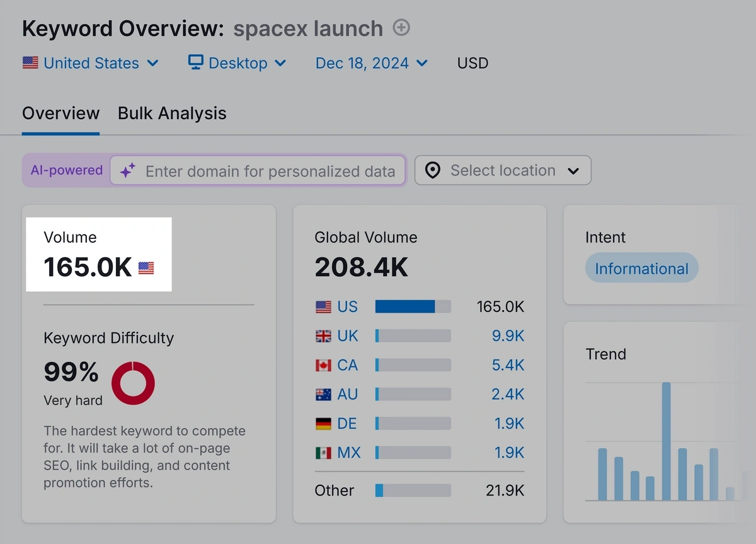
Task: Open the MX country link
Action: [x=349, y=452]
